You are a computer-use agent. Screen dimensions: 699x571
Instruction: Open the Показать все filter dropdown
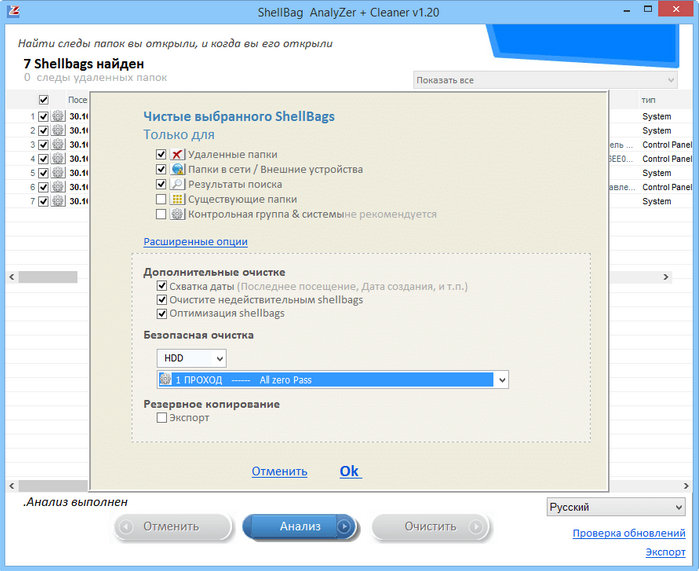[545, 80]
